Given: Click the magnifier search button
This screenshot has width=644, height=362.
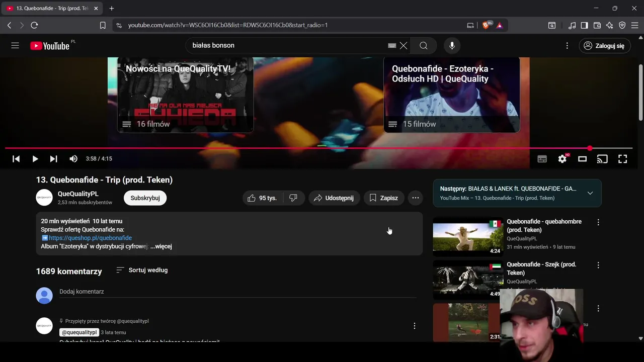Looking at the screenshot, I should 424,46.
